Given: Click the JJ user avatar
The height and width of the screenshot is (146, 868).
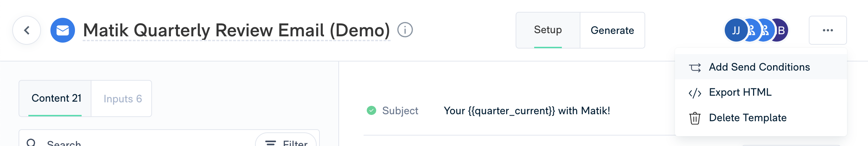Looking at the screenshot, I should point(736,30).
